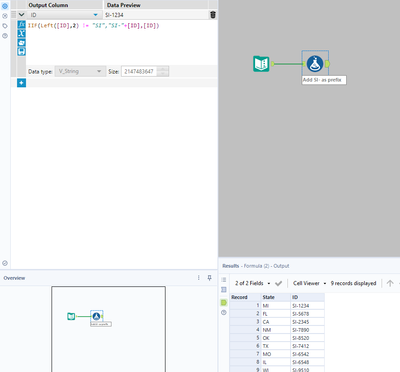Image resolution: width=400 pixels, height=372 pixels.
Task: Click the Data Preview value SI-1234
Action: tap(114, 15)
